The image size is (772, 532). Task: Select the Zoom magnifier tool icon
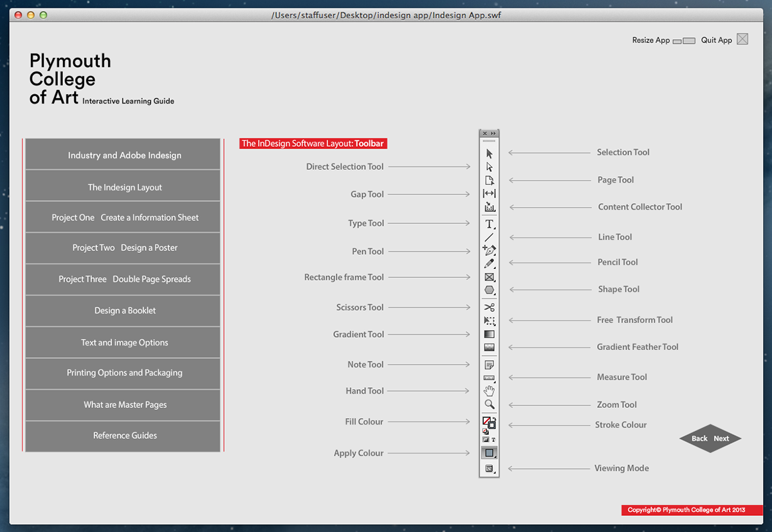[490, 405]
